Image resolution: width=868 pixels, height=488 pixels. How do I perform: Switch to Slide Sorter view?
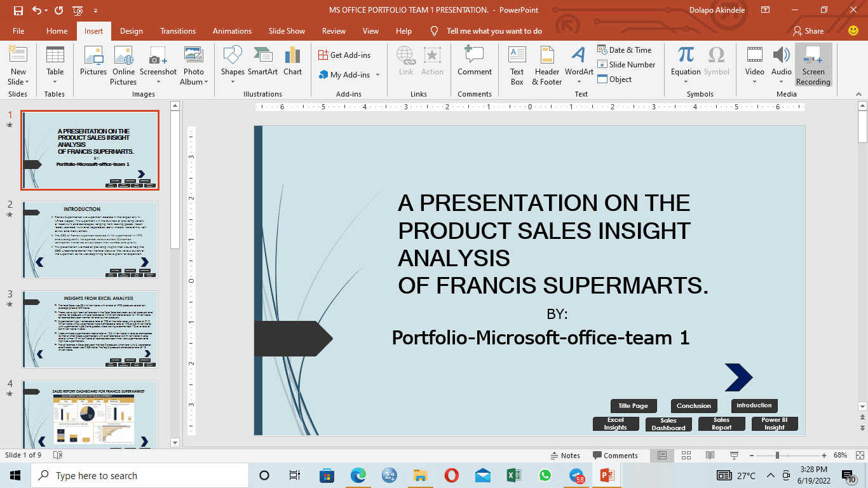[x=686, y=456]
